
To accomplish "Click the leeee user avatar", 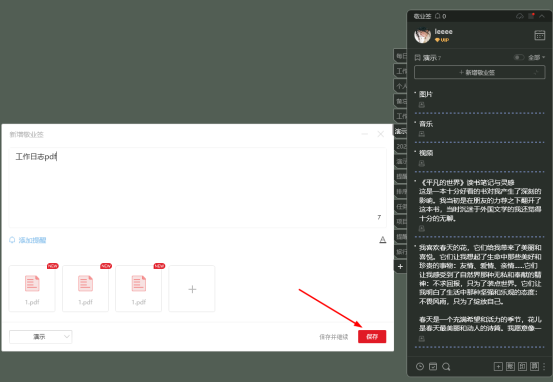I will 423,35.
